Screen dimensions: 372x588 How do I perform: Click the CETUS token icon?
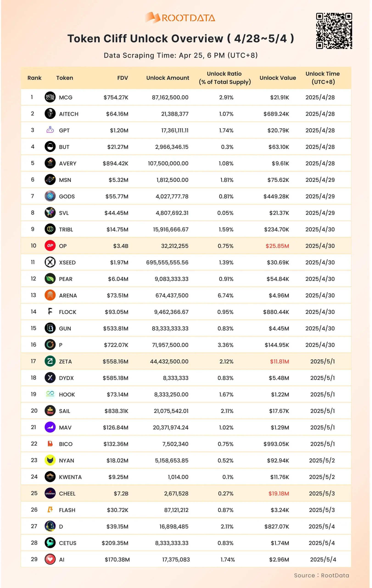click(x=50, y=543)
